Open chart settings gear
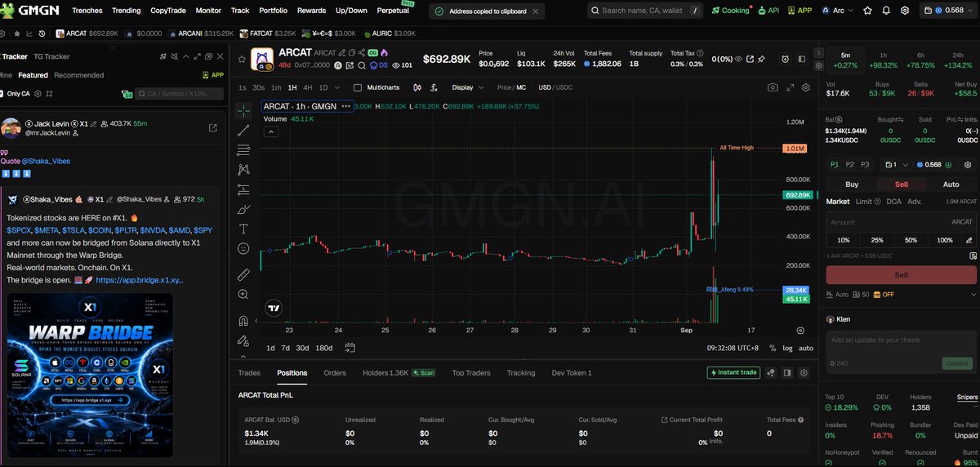Screen dimensions: 980x467 click(806, 87)
